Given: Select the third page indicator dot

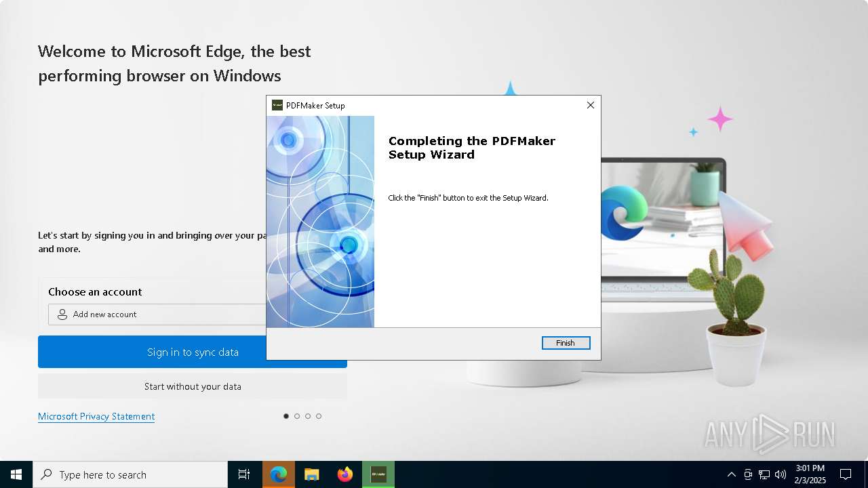Looking at the screenshot, I should pos(308,416).
